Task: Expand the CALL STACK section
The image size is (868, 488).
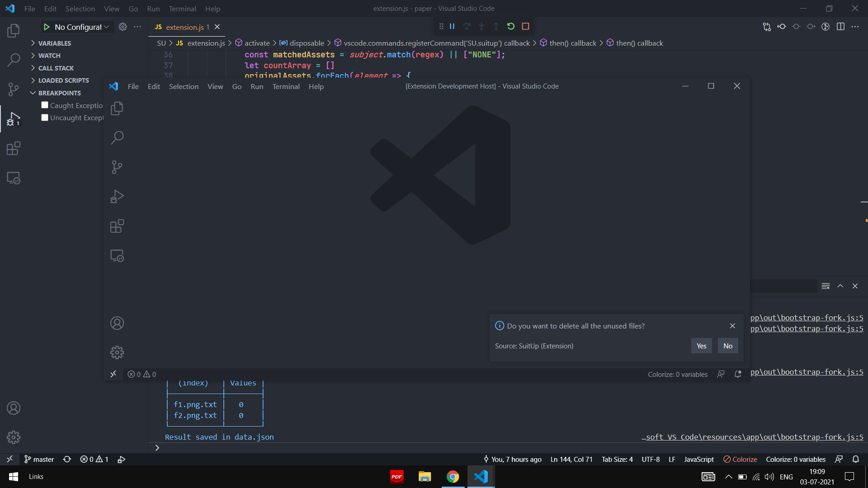Action: (56, 68)
